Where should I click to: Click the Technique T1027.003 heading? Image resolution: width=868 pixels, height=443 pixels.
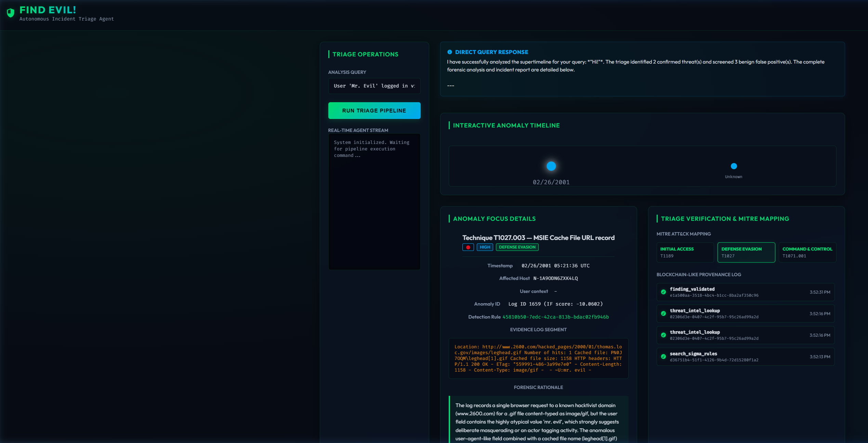538,238
